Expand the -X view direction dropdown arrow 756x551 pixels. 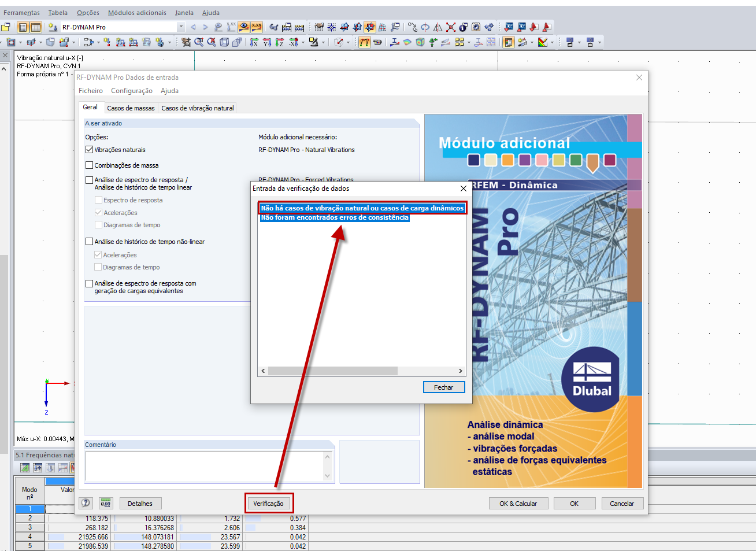(303, 42)
